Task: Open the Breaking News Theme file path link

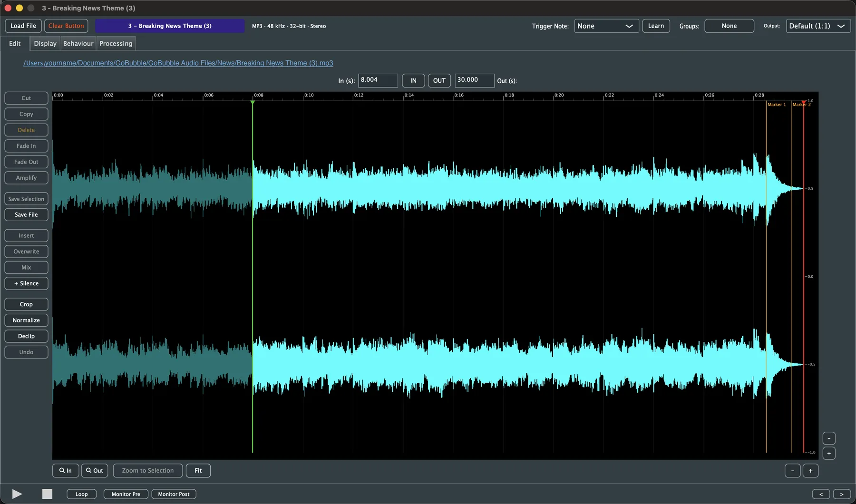Action: tap(178, 63)
